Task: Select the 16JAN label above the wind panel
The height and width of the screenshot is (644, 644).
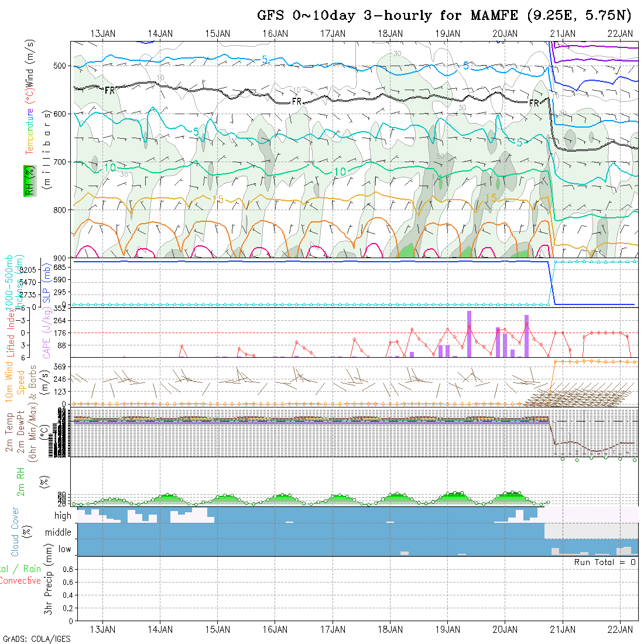Action: 275,34
